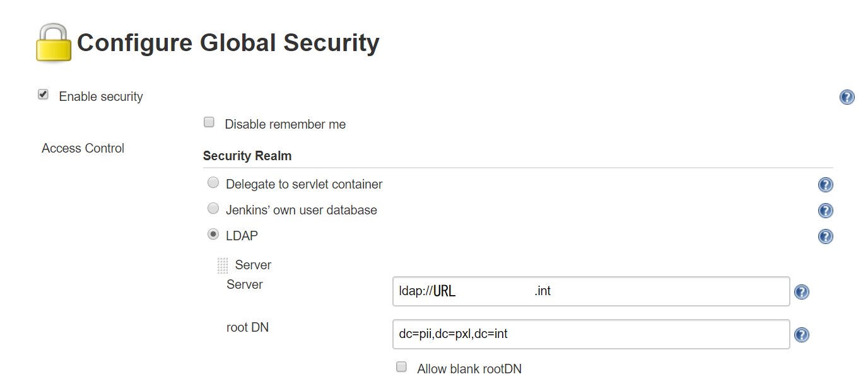Toggle the Enable security checkbox
Viewport: 868px width, 379px height.
[x=44, y=95]
